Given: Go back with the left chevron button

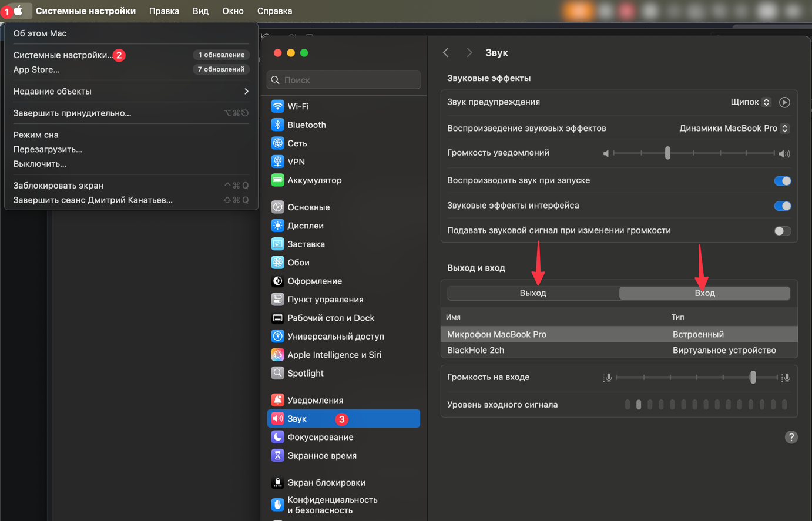Looking at the screenshot, I should point(446,53).
